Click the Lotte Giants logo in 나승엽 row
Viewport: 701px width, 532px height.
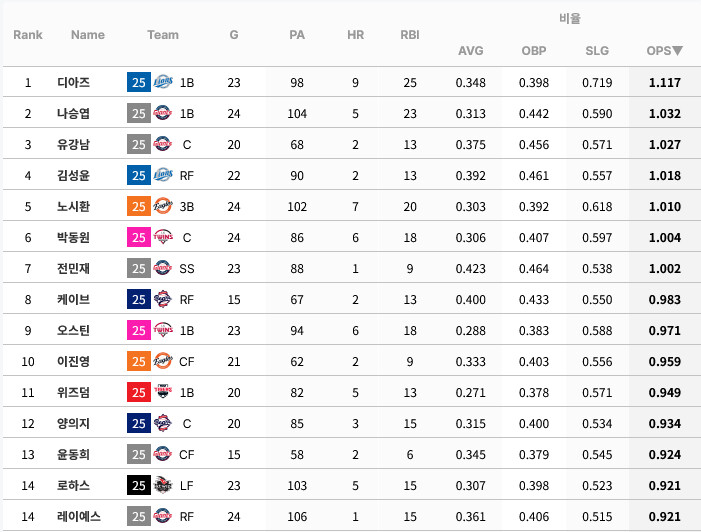point(163,113)
